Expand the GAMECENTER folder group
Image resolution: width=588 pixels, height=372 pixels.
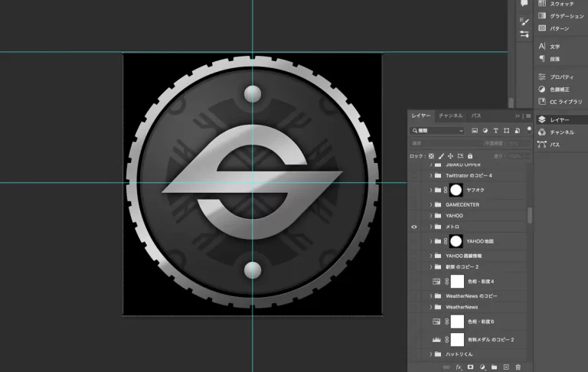point(430,204)
